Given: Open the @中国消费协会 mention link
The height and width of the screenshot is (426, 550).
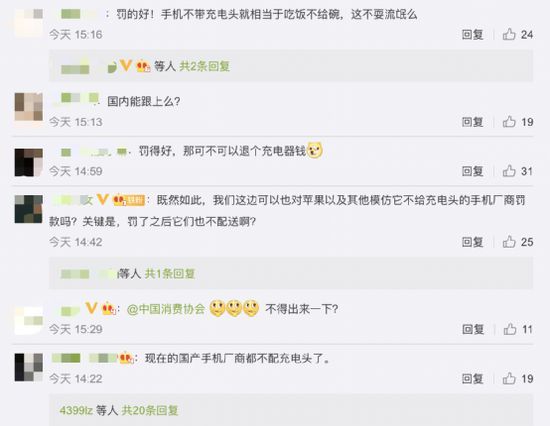Looking at the screenshot, I should pyautogui.click(x=166, y=309).
